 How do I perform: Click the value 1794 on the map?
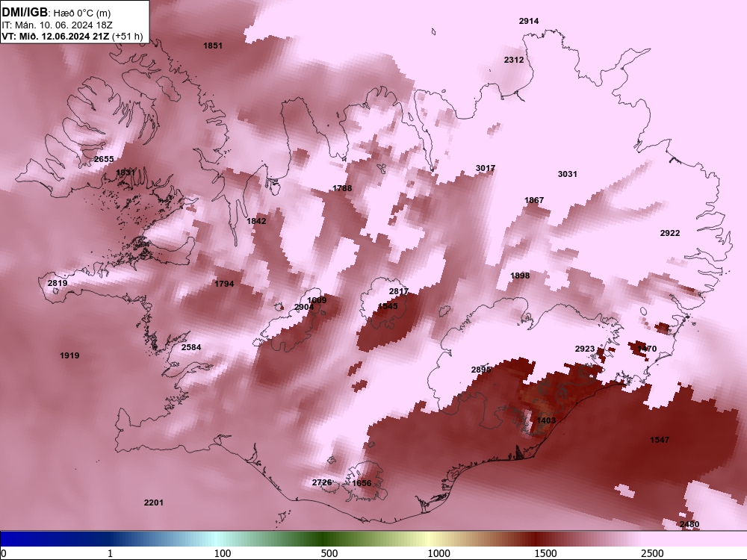(x=224, y=284)
